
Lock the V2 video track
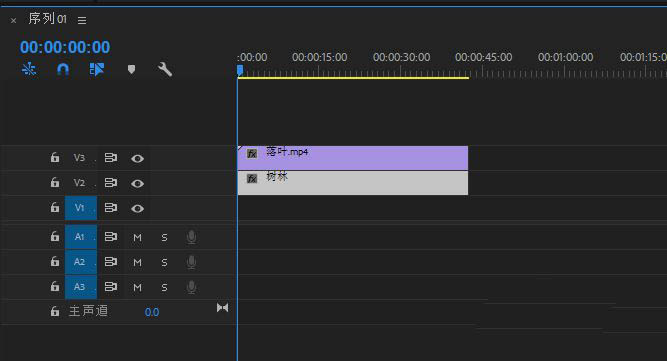(x=55, y=182)
